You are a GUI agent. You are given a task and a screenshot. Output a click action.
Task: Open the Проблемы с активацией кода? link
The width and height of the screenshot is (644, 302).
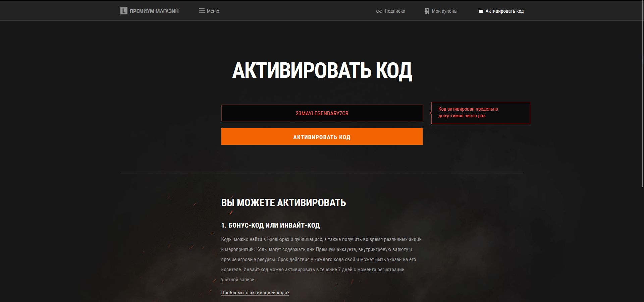pyautogui.click(x=255, y=293)
